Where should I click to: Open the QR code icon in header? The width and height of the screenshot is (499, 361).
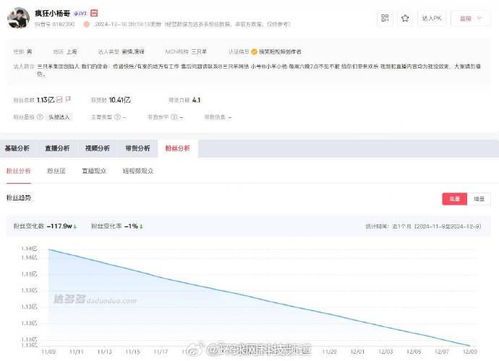pyautogui.click(x=385, y=18)
